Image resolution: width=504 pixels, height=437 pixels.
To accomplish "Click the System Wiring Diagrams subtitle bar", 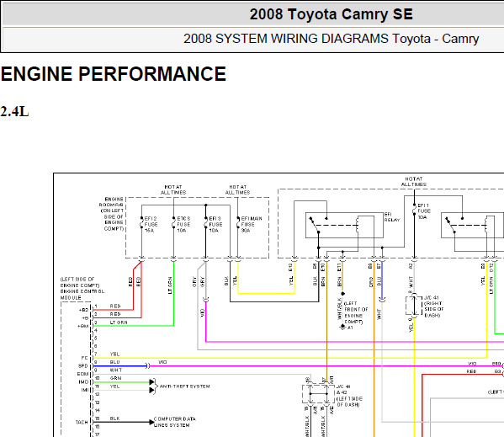I will [x=253, y=39].
